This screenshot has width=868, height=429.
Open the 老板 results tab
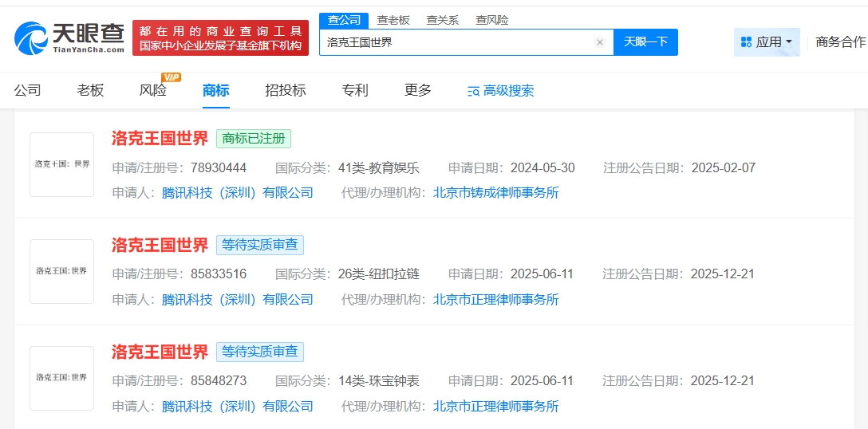tap(90, 90)
